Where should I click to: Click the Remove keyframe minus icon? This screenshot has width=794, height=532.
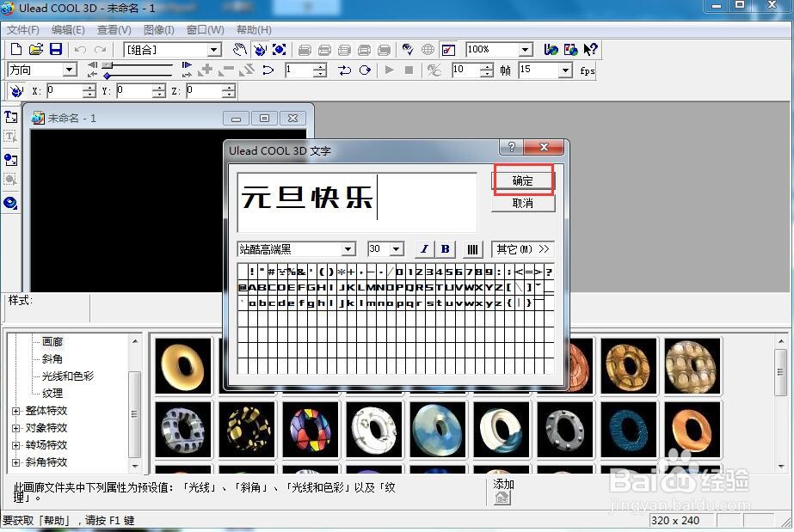click(226, 70)
